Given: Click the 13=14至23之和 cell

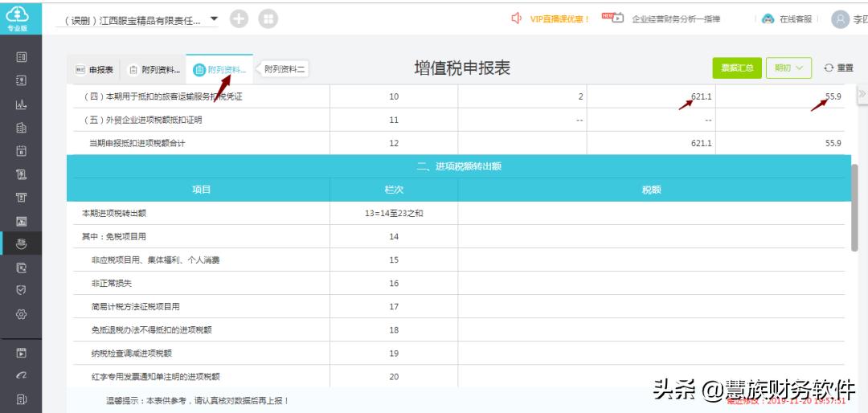Looking at the screenshot, I should 394,213.
